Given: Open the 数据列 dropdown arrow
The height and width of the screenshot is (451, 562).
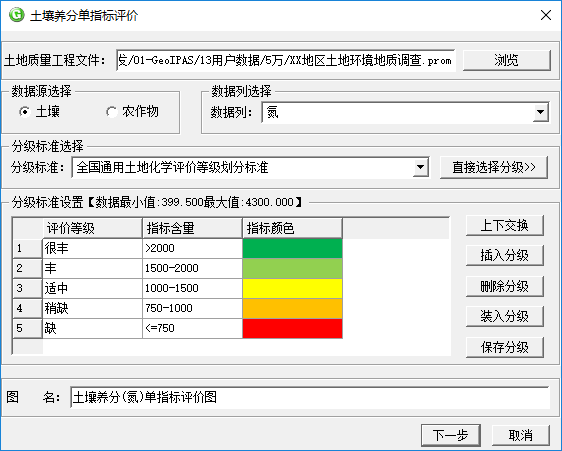Looking at the screenshot, I should 540,113.
